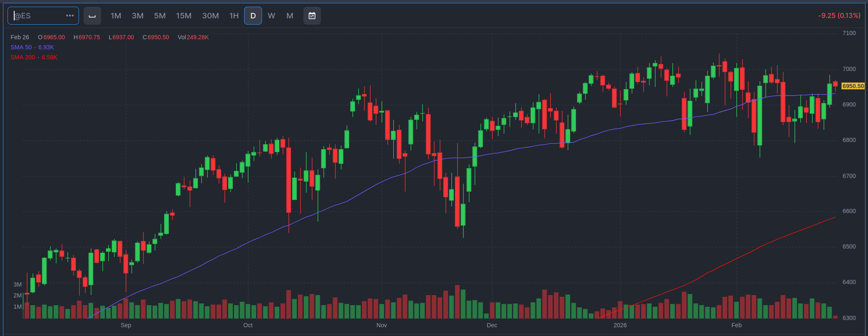This screenshot has width=868, height=336.
Task: Click the SMA 200 indicator legend
Action: click(x=34, y=57)
